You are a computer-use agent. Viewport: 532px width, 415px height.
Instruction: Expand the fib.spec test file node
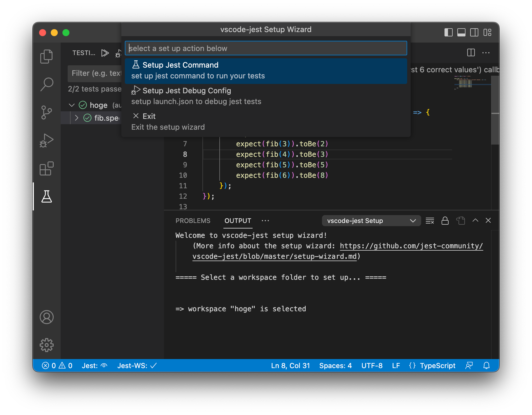[x=76, y=118]
